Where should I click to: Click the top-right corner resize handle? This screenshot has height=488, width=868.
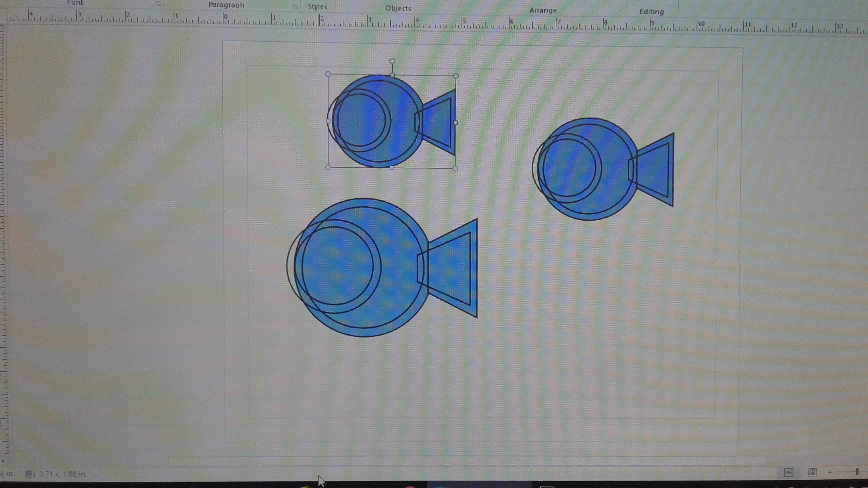tap(456, 76)
